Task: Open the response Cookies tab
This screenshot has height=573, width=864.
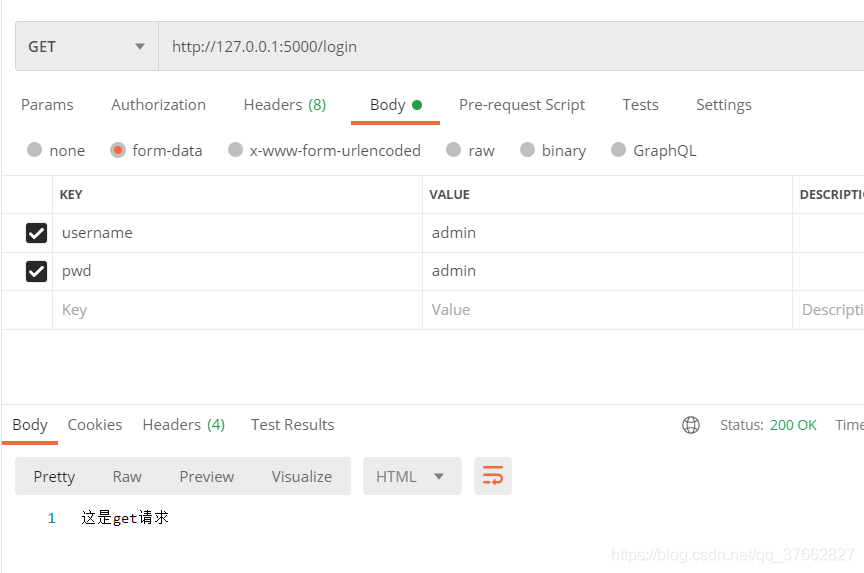Action: point(95,425)
